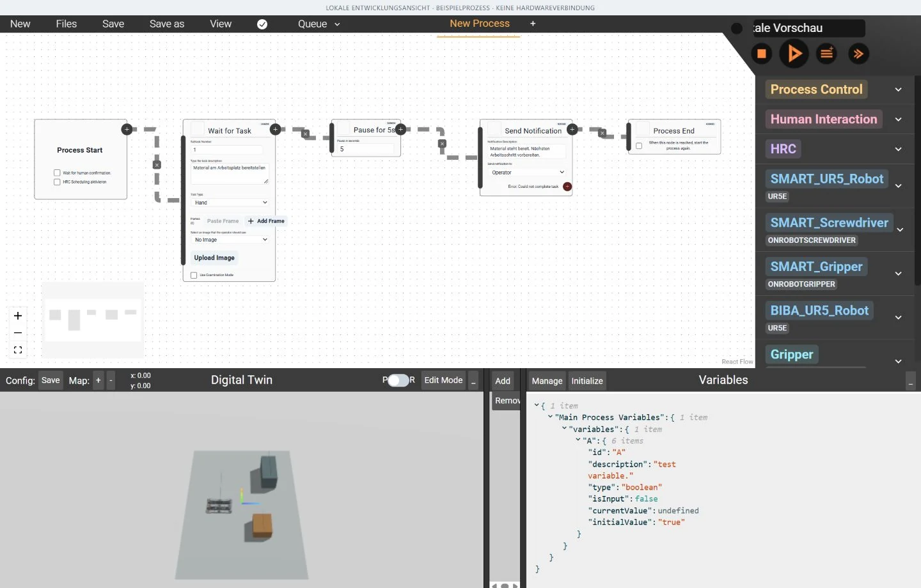Click the plus handle on Send Notification node
This screenshot has width=921, height=588.
572,129
